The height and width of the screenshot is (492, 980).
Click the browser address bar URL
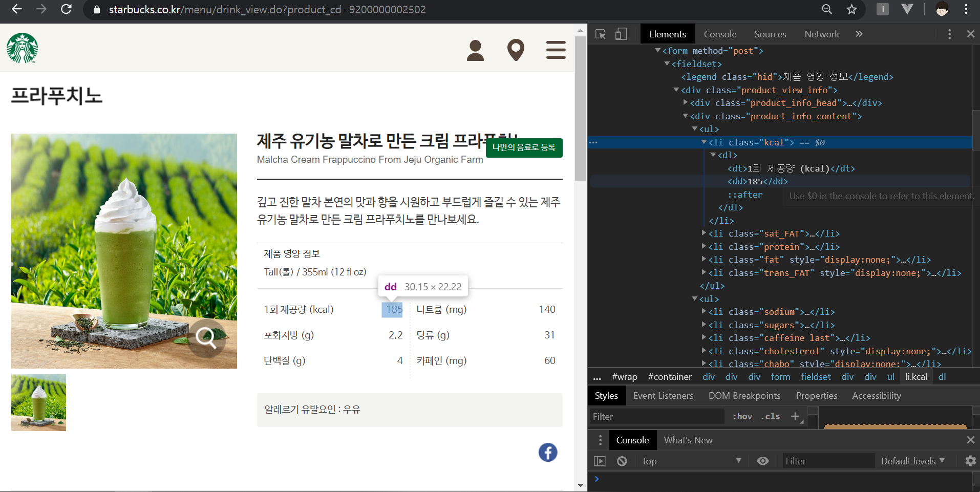(x=267, y=9)
